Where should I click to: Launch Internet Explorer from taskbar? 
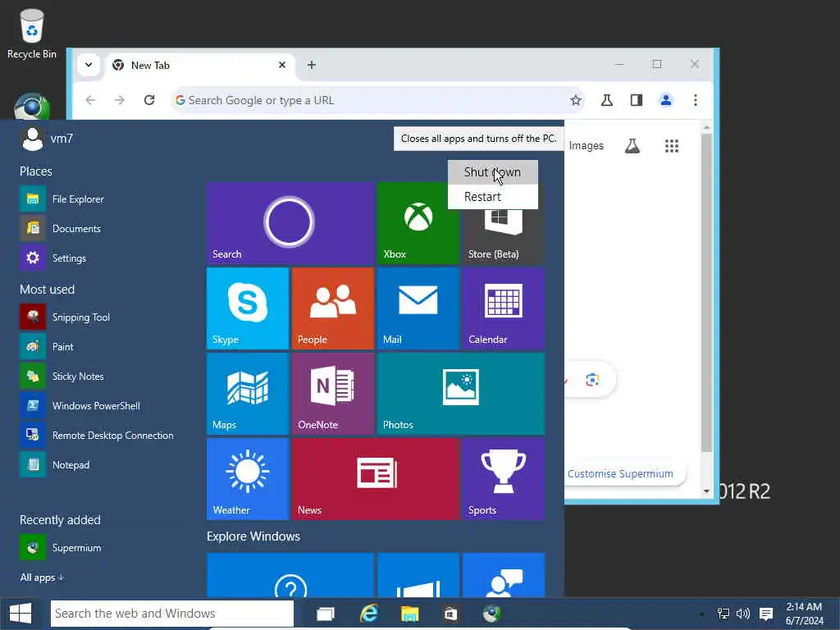368,614
